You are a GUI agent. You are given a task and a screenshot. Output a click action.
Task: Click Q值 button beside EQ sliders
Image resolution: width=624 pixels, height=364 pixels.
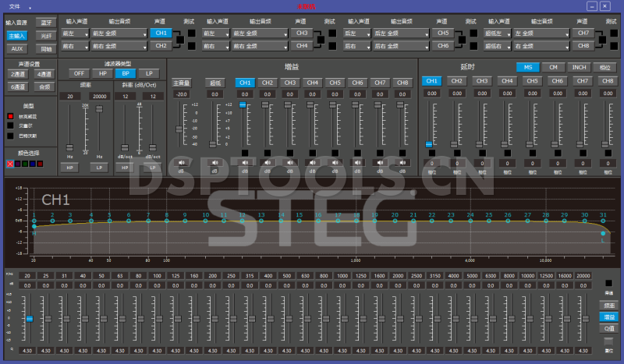tap(609, 329)
